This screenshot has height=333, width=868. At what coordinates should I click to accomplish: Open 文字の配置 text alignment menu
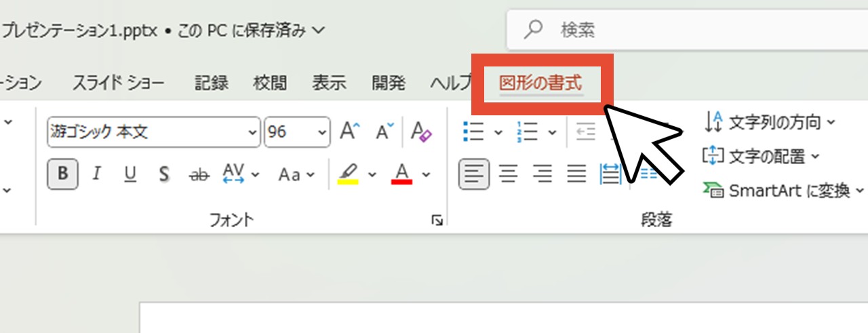point(762,157)
